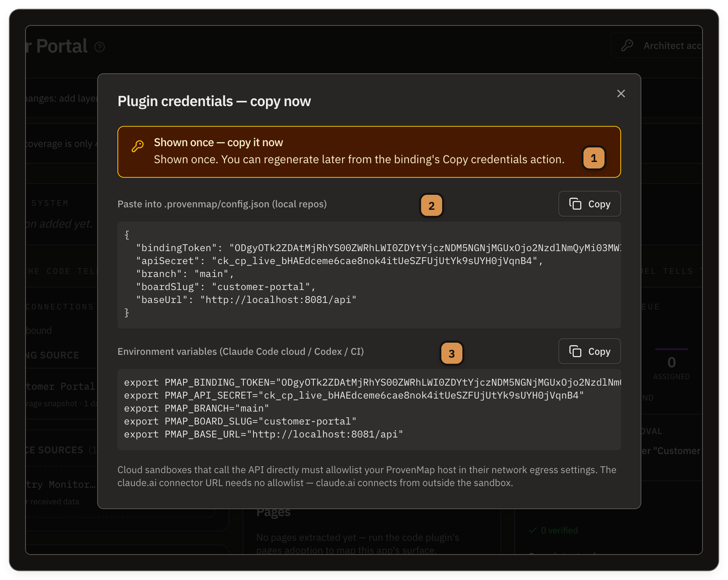Click the export PMAP_BASE_URL line

(x=263, y=434)
